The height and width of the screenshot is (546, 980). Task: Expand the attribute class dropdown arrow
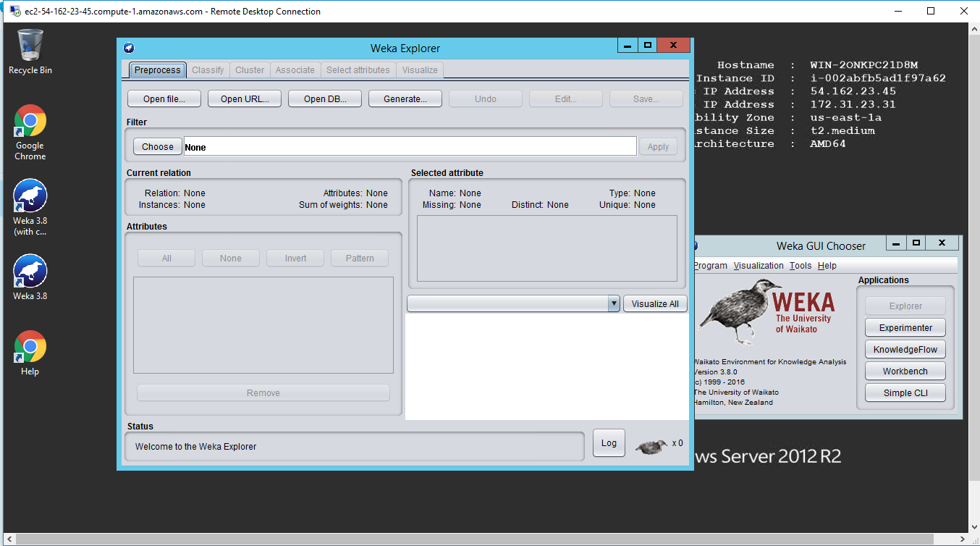click(x=614, y=304)
